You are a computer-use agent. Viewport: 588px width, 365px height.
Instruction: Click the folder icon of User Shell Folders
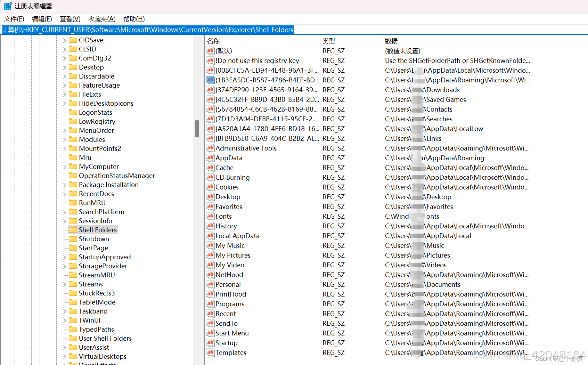tap(73, 338)
